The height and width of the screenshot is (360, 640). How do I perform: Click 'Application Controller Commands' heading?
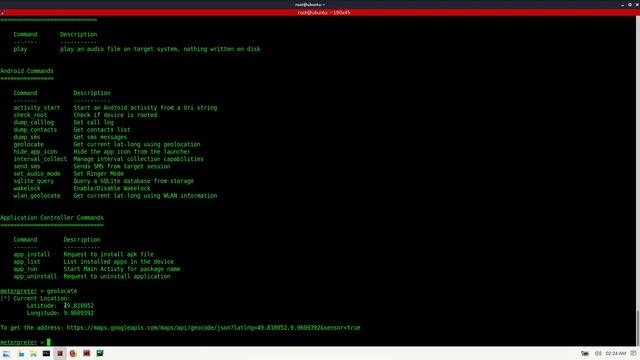(52, 218)
